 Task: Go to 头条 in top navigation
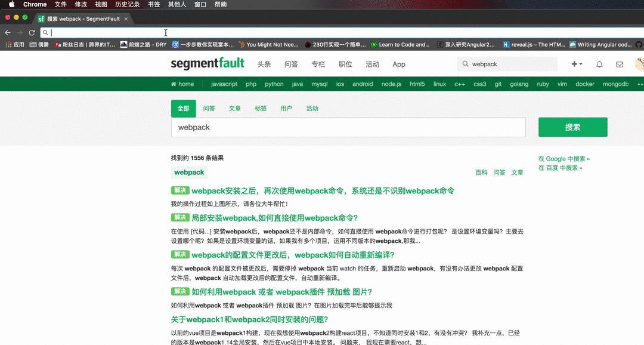coord(264,64)
